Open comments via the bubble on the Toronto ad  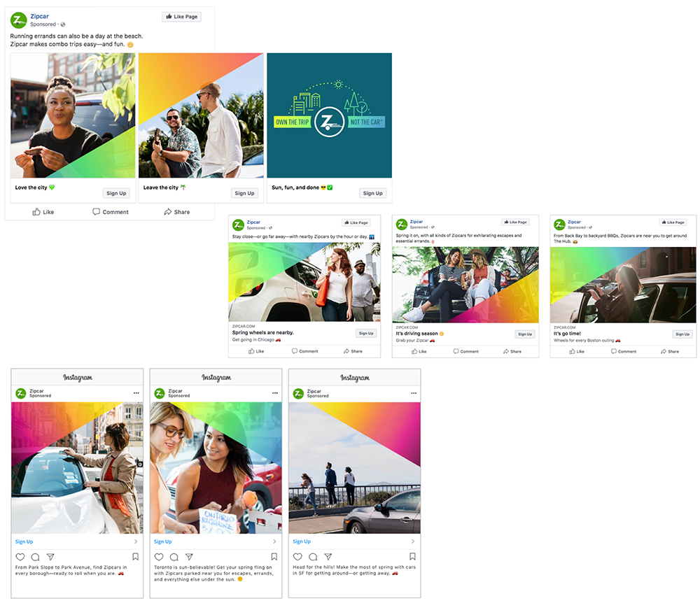click(x=174, y=557)
